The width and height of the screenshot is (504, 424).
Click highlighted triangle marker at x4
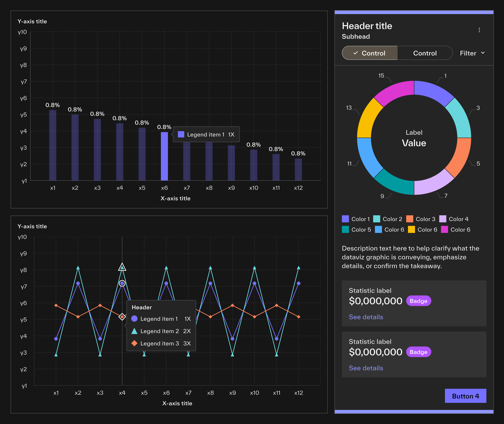pos(122,267)
